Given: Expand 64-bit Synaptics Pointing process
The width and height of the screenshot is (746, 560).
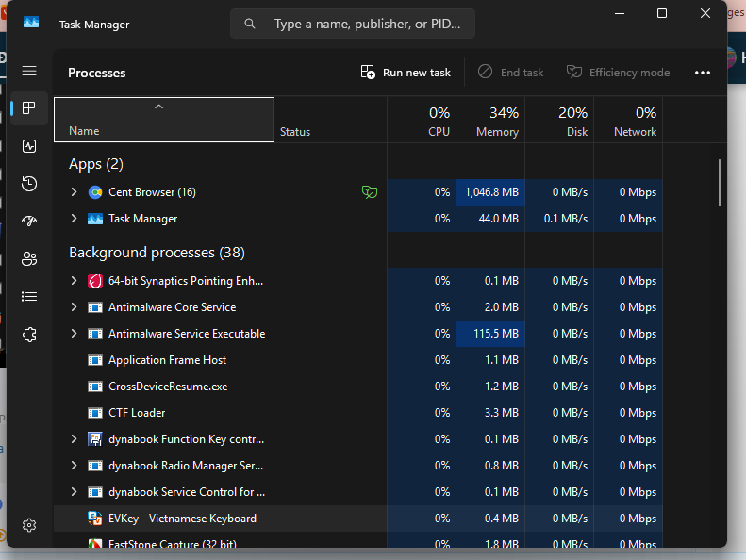Looking at the screenshot, I should point(74,281).
